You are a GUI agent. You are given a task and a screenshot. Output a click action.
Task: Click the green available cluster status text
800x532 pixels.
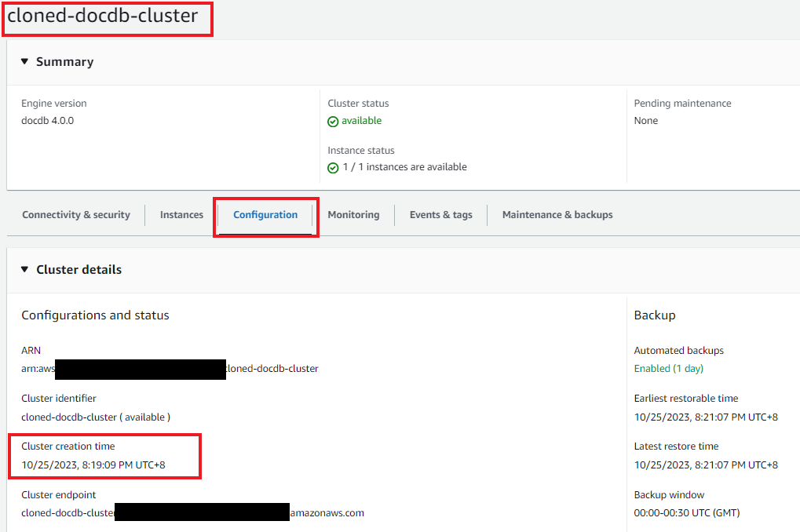(361, 121)
